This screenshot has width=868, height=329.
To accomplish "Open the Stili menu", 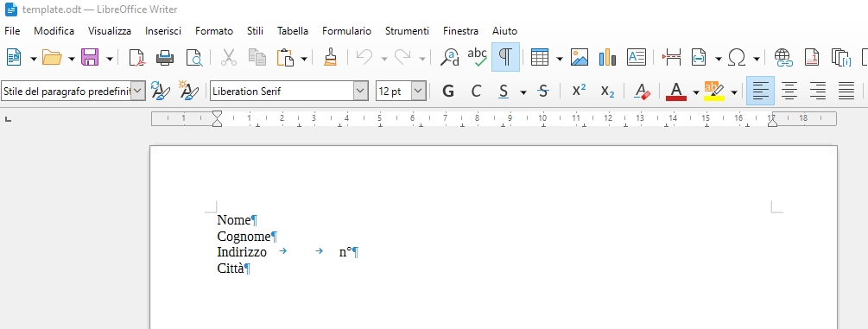I will (255, 31).
